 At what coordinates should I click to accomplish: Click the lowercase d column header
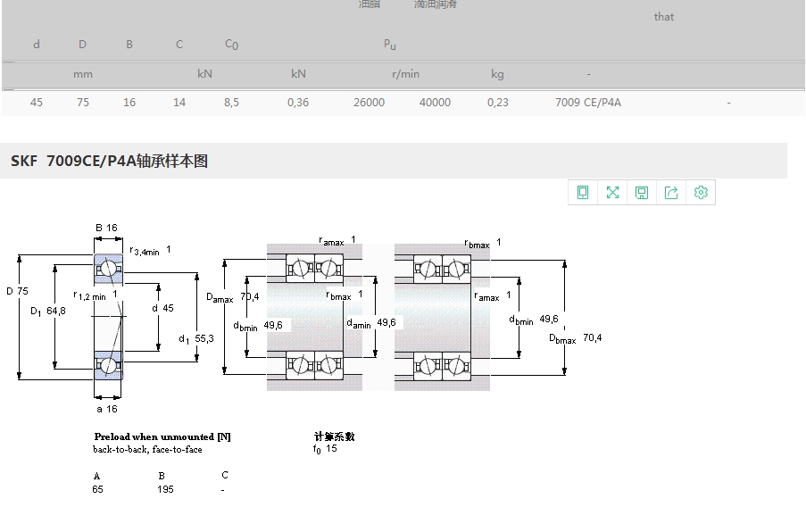coord(37,45)
